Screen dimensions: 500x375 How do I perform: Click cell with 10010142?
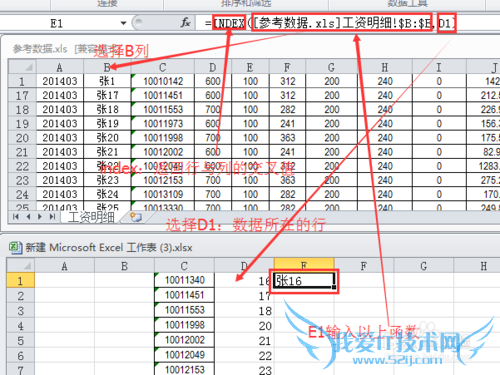163,81
